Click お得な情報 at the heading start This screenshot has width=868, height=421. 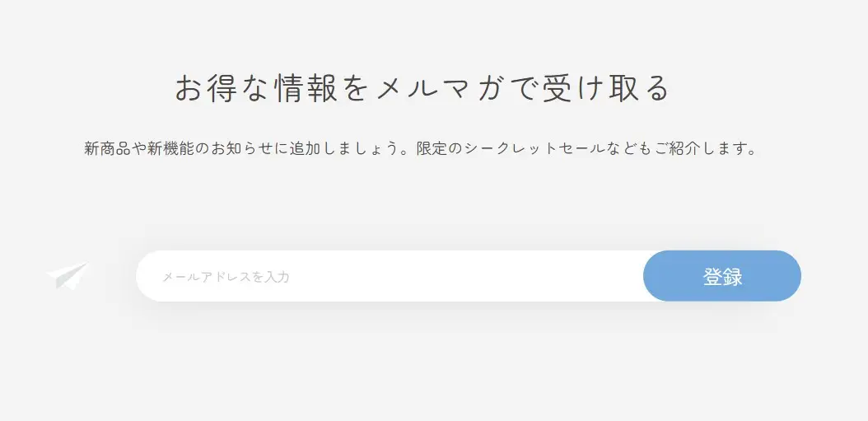click(x=256, y=89)
